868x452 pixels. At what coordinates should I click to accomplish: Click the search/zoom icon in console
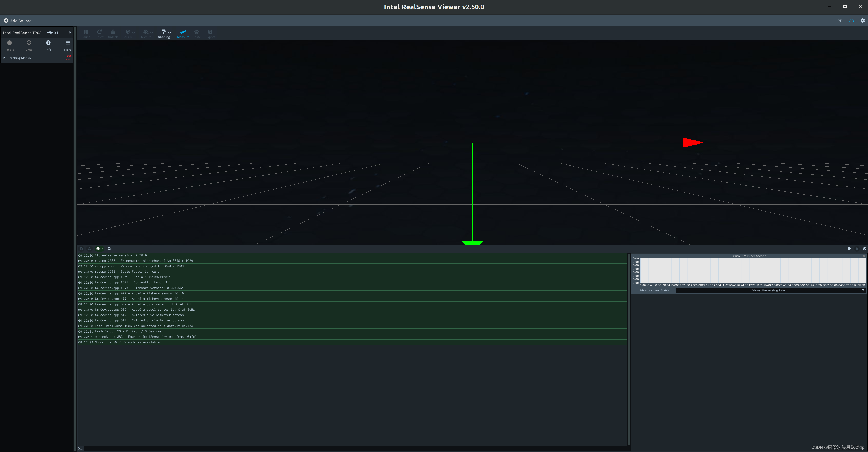(x=110, y=248)
